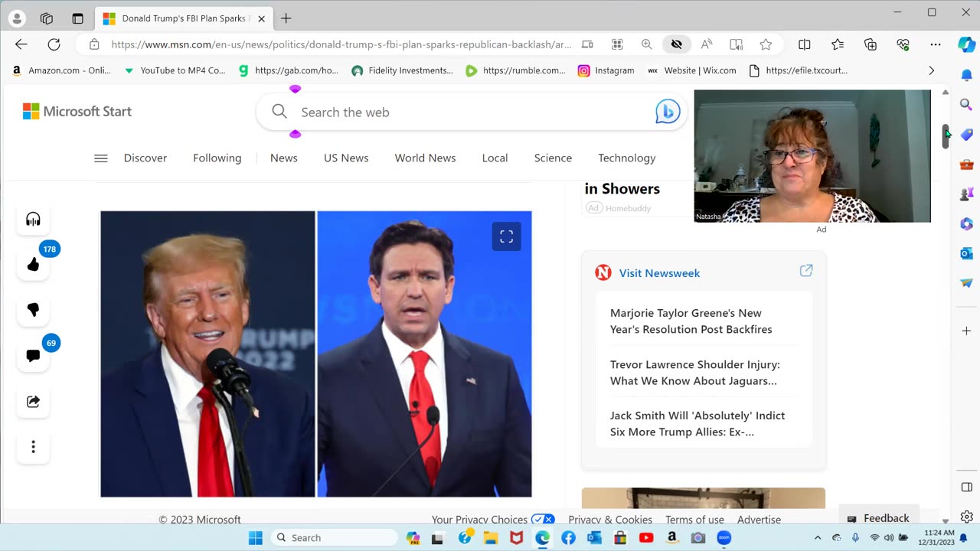Open the gab.com bookmark
Viewport: 980px width, 551px height.
288,70
